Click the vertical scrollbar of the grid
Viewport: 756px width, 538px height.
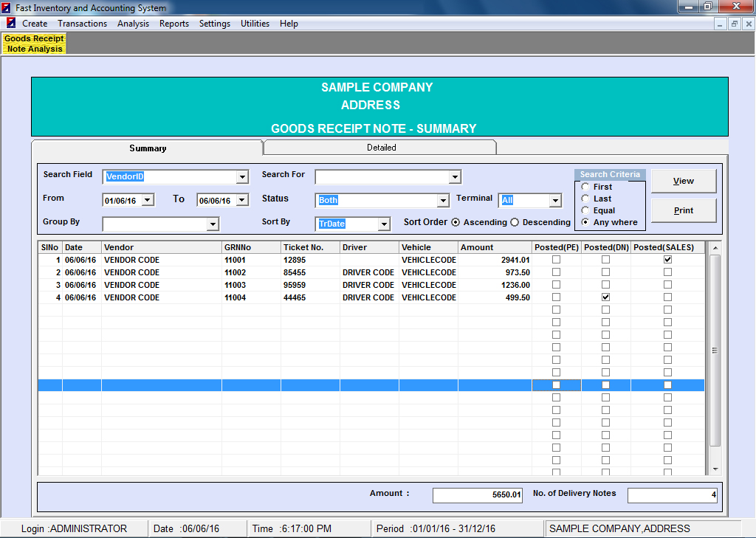(x=714, y=351)
